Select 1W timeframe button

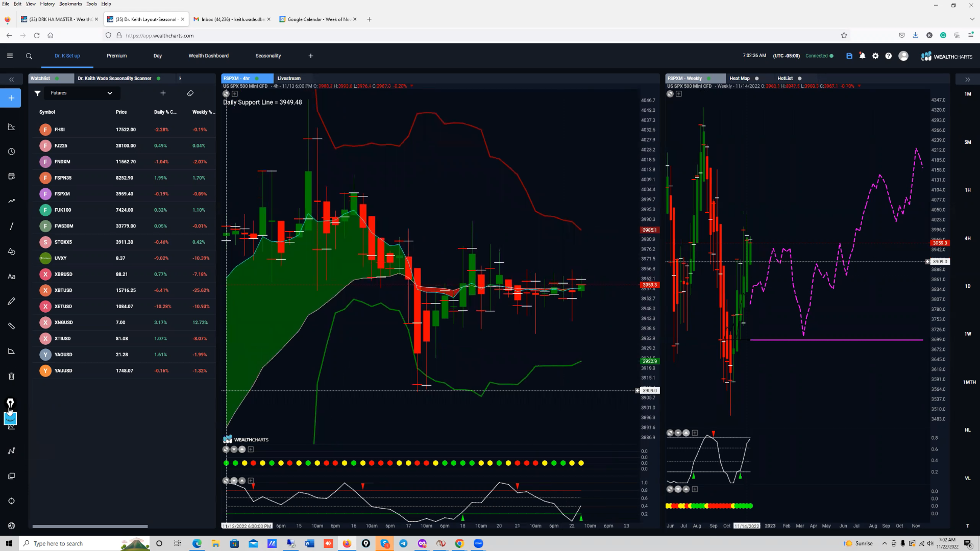coord(968,334)
